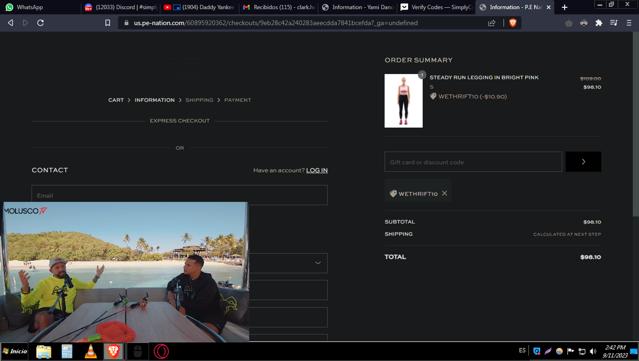Open the share icon in address bar
This screenshot has width=639, height=361.
[491, 23]
